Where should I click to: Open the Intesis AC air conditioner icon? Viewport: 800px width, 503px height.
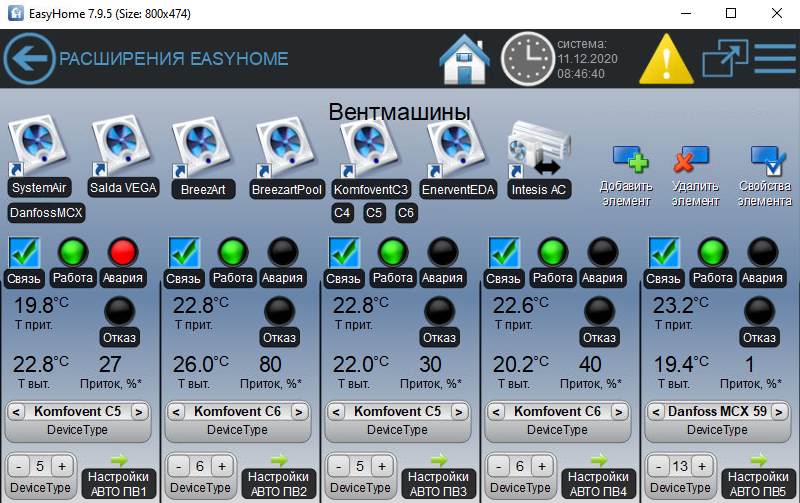point(538,145)
